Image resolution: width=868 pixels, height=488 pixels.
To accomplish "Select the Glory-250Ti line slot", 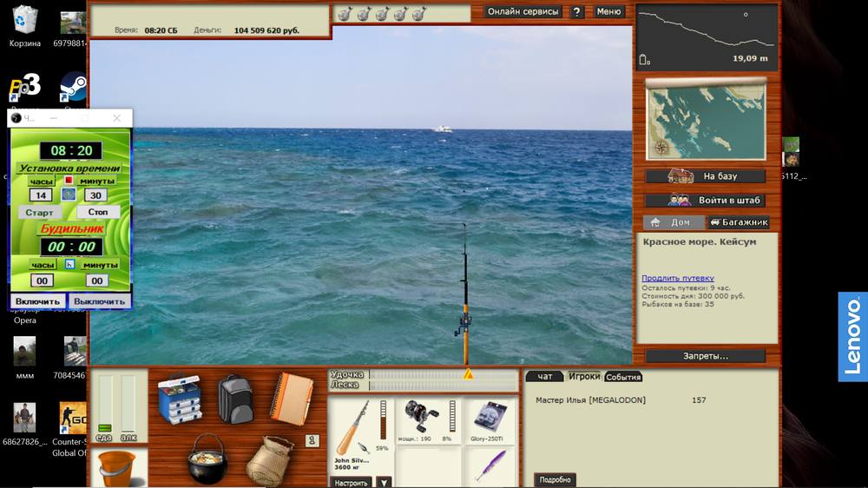I will pos(490,421).
